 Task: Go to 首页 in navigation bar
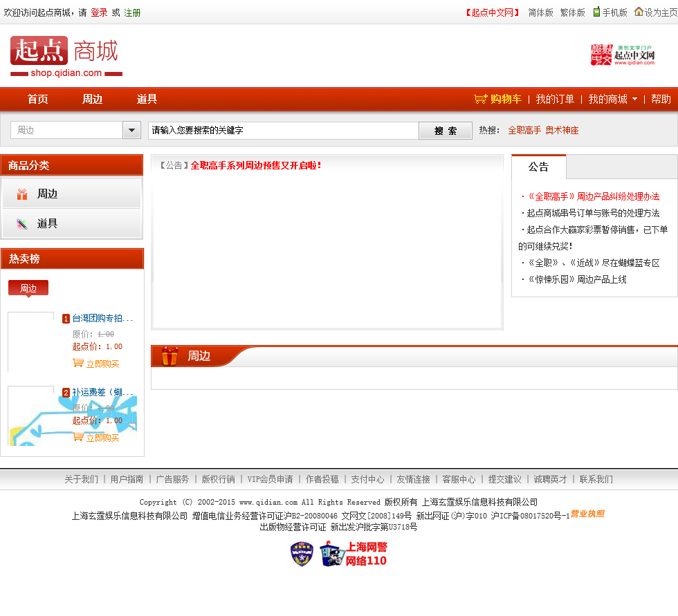coord(38,99)
